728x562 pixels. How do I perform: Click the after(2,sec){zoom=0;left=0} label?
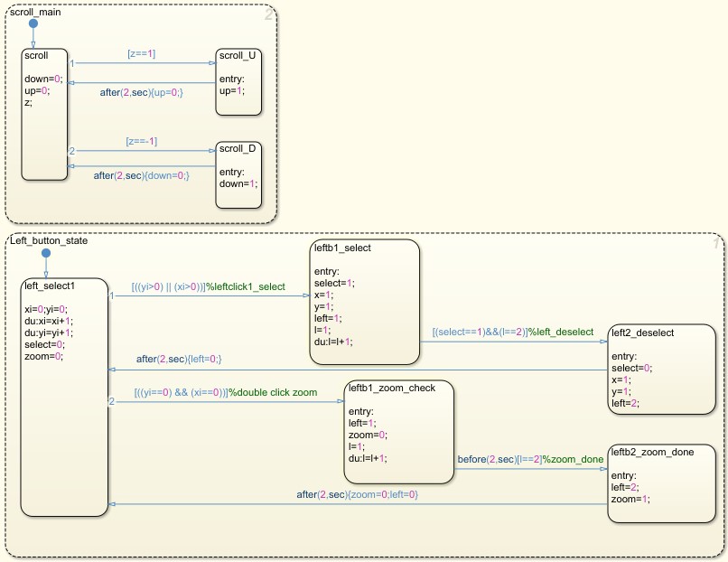click(x=358, y=494)
